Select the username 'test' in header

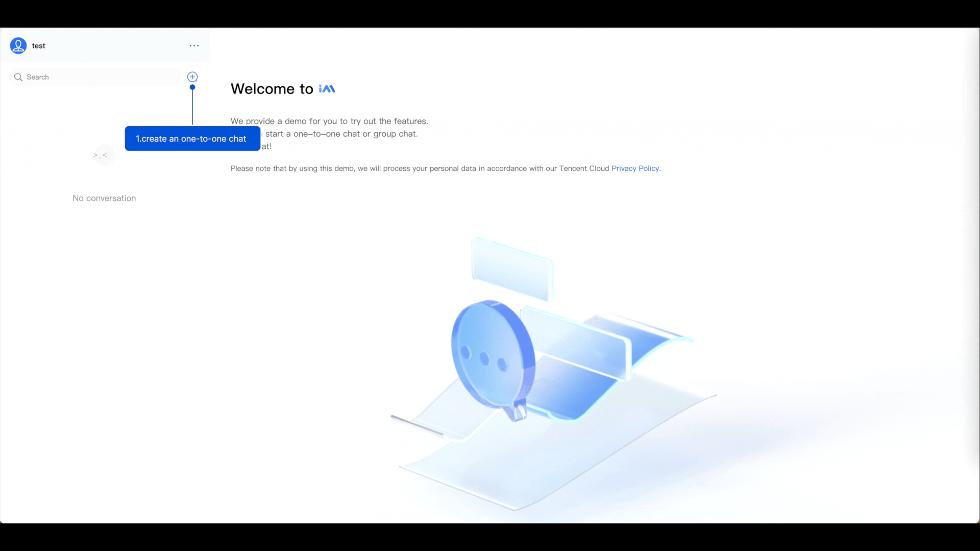click(x=39, y=45)
